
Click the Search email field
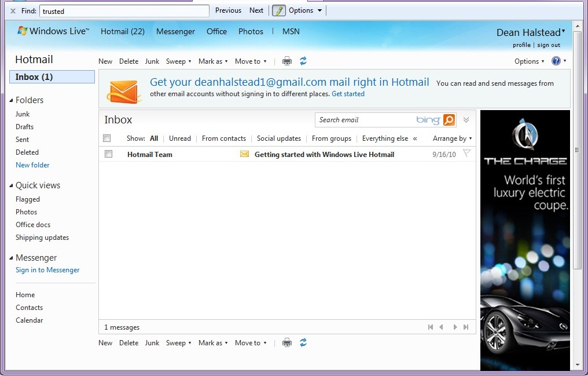365,120
